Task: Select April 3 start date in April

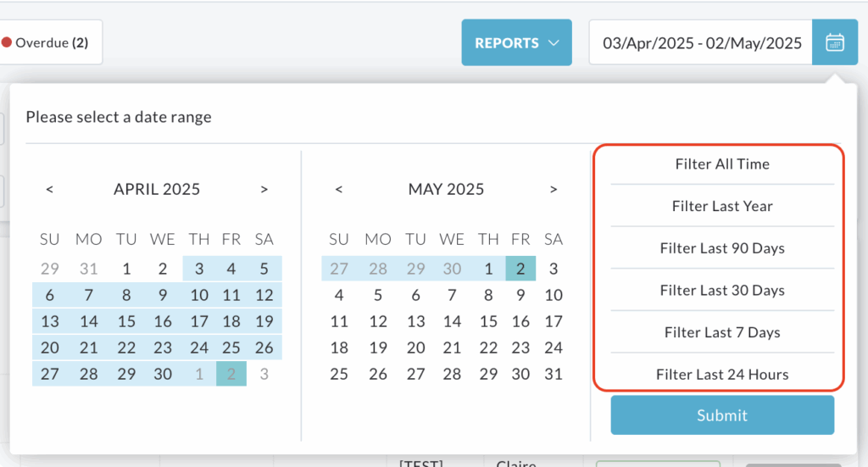Action: click(199, 269)
